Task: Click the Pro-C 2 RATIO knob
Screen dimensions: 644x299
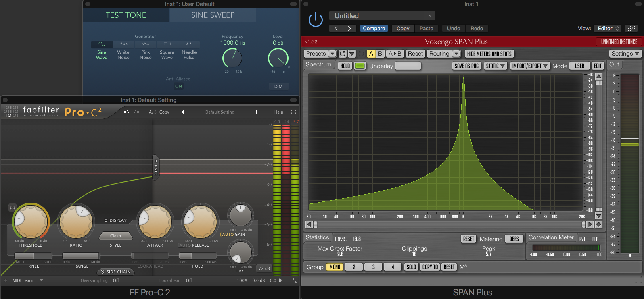Action: [x=76, y=222]
